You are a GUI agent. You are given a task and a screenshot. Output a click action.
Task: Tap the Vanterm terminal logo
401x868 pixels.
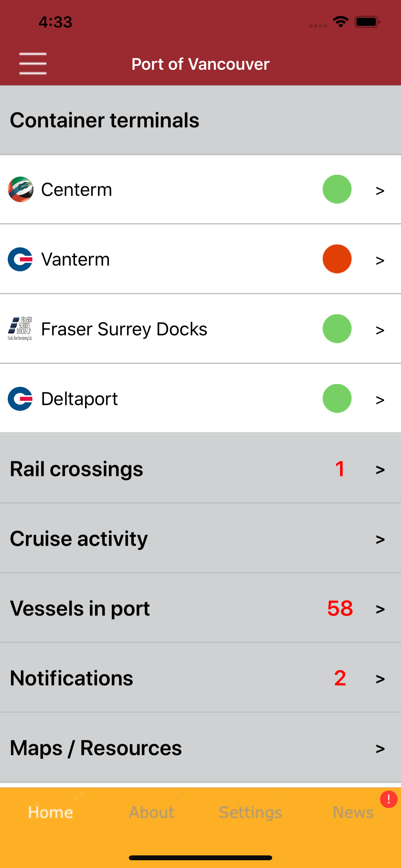point(20,259)
